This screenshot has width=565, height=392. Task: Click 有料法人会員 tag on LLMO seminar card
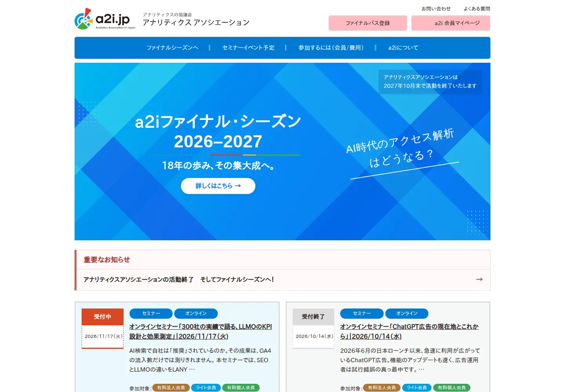pyautogui.click(x=171, y=388)
